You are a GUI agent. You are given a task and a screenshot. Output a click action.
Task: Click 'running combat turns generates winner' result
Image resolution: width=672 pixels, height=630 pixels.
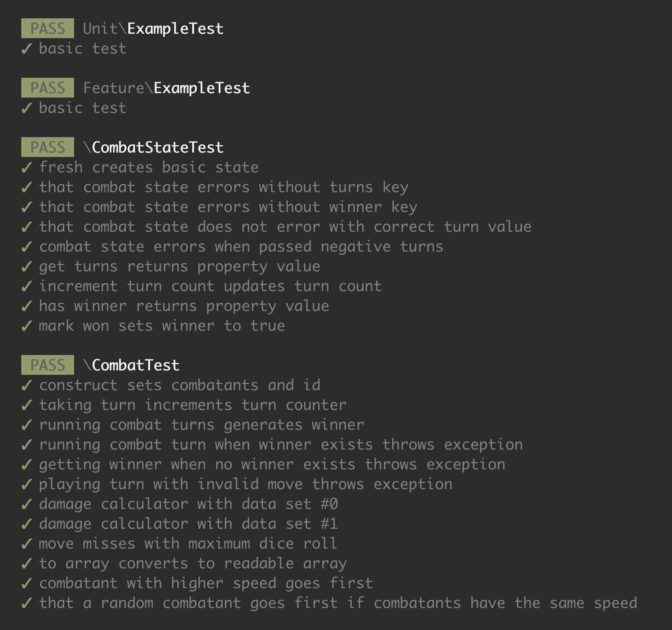[x=201, y=425]
